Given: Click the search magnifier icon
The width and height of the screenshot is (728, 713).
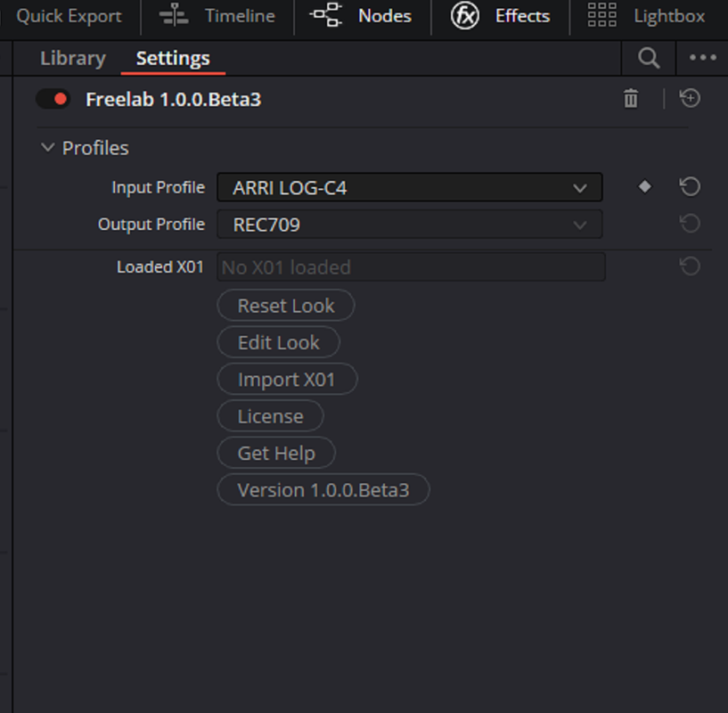Looking at the screenshot, I should 649,58.
